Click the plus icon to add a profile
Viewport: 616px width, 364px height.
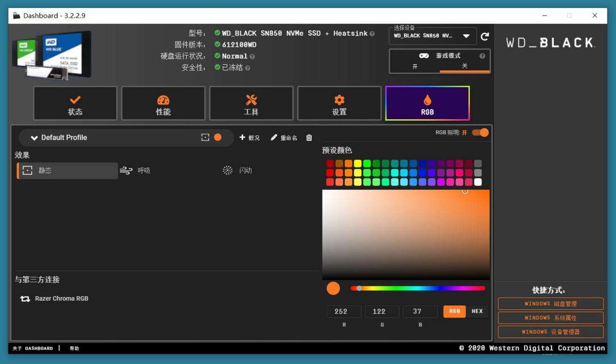click(242, 138)
